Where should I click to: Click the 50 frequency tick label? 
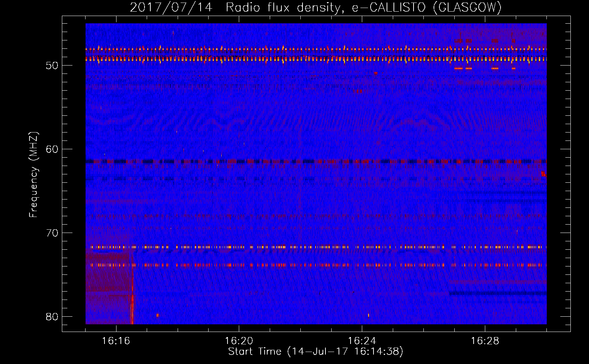pos(52,66)
